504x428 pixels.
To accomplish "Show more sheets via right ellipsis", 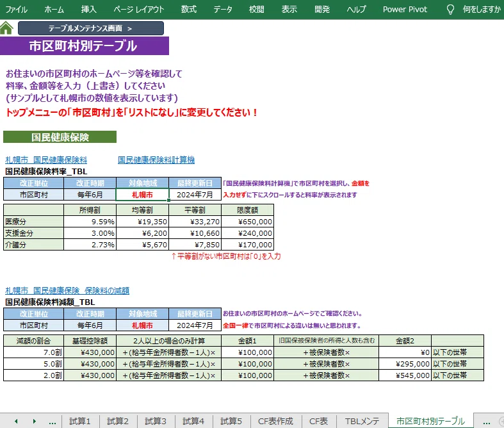I will tap(486, 421).
